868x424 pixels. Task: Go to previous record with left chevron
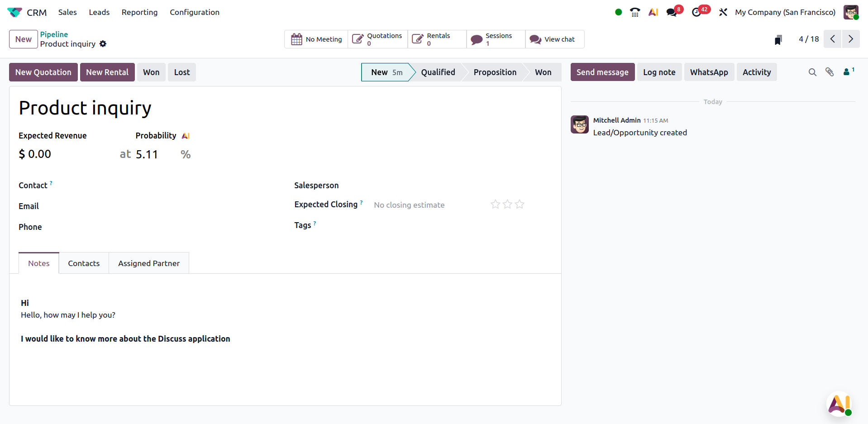pos(833,39)
